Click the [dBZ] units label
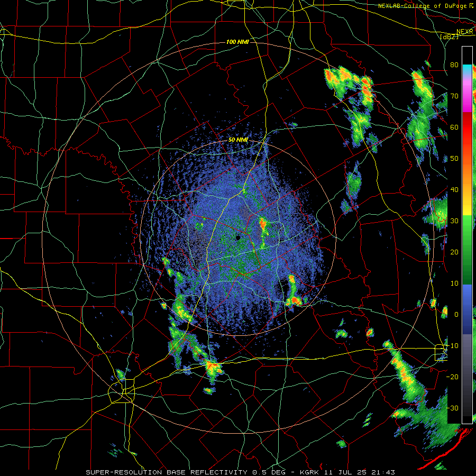Screen dimensions: 476x476 (x=449, y=36)
